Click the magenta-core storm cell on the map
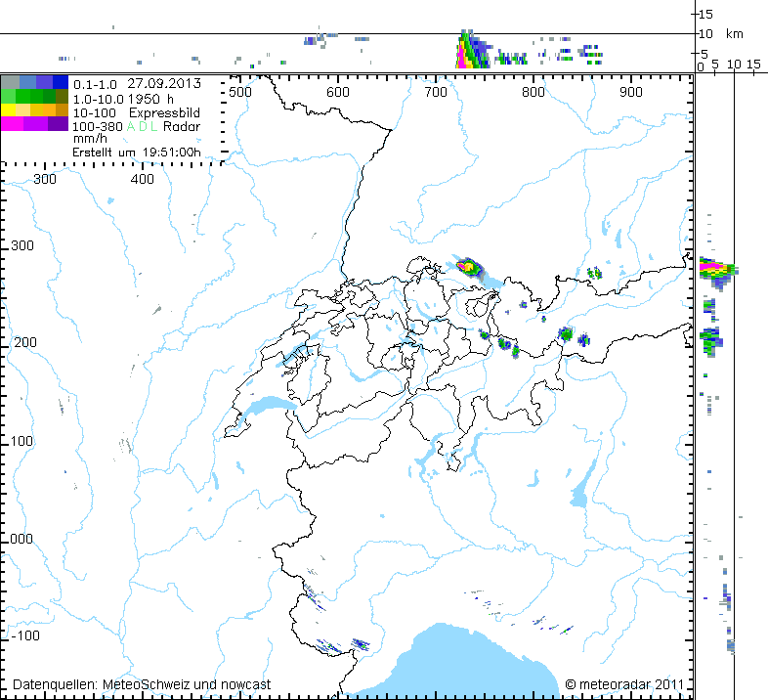 [x=468, y=267]
